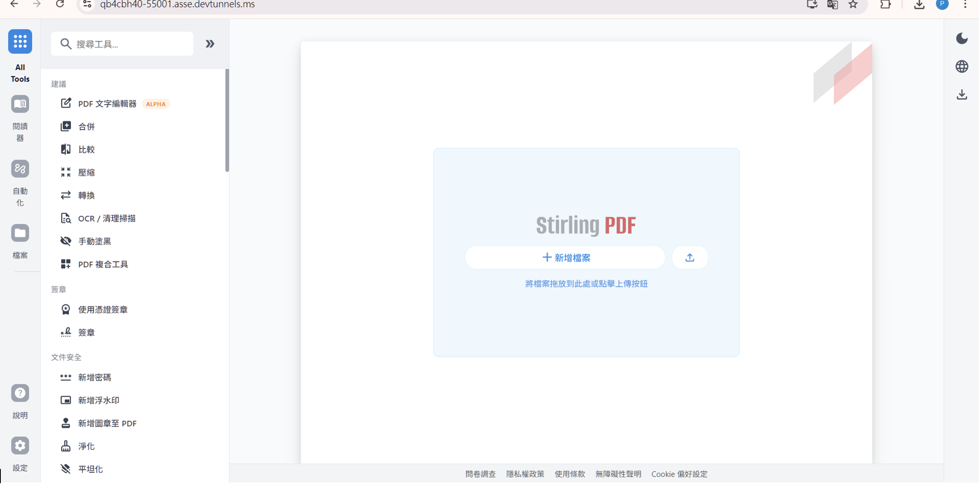
Task: Open the OCR / 清理掃描 tool
Action: (x=107, y=219)
